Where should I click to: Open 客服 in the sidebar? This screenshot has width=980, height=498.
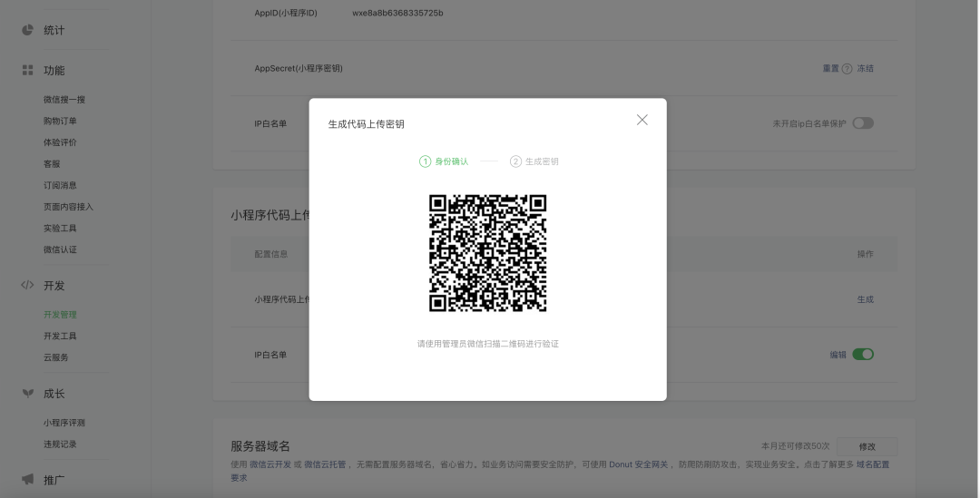click(x=52, y=163)
